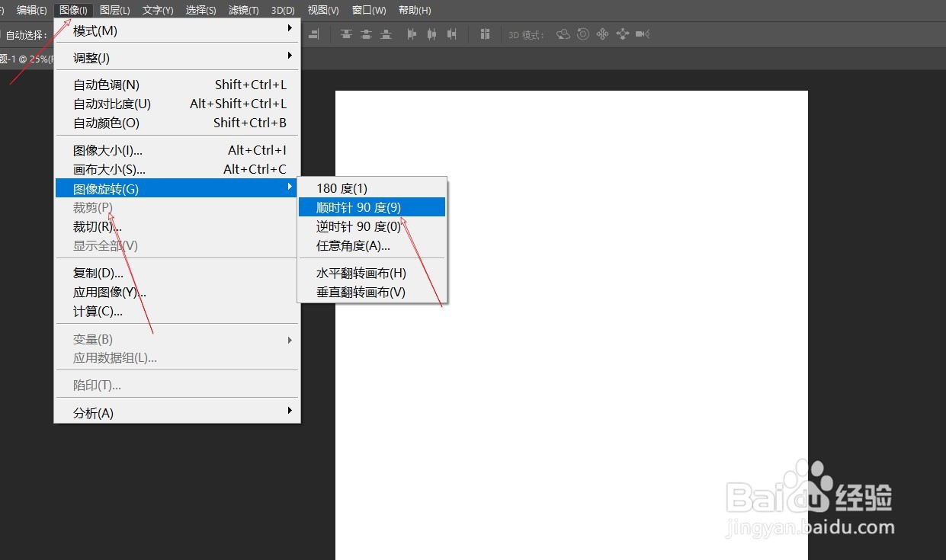
Task: Select the 3D camera zoom icon
Action: pyautogui.click(x=643, y=34)
